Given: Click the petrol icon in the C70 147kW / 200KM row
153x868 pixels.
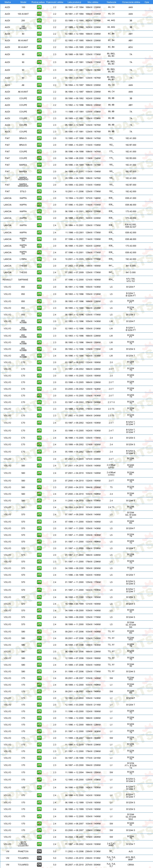Looking at the screenshot, I should click(39, 459).
